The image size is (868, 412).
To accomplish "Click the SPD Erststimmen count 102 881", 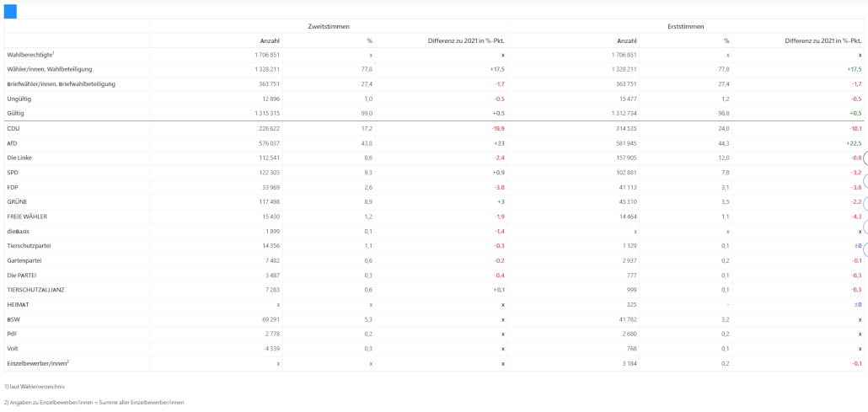I will pos(625,172).
